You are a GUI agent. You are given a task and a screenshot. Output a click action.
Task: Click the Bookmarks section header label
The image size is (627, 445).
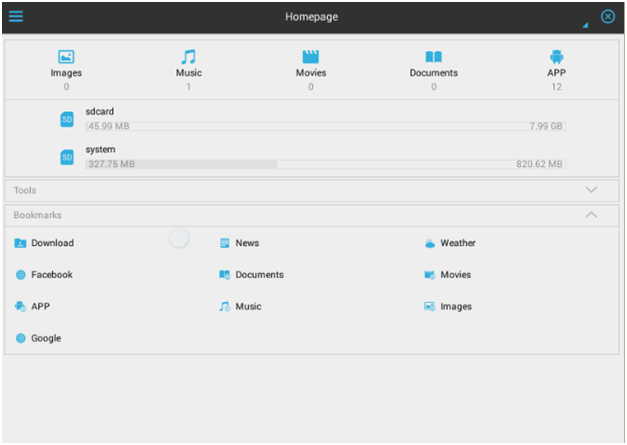click(38, 215)
